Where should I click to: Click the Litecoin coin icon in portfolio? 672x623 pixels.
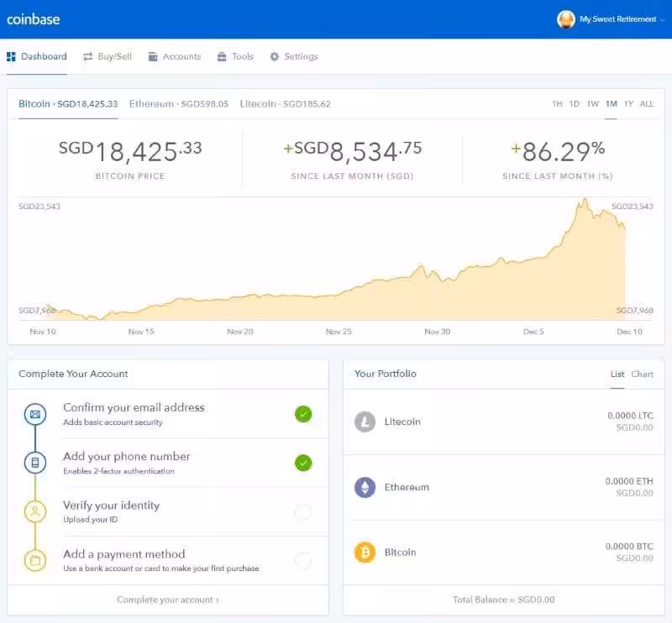pos(365,421)
